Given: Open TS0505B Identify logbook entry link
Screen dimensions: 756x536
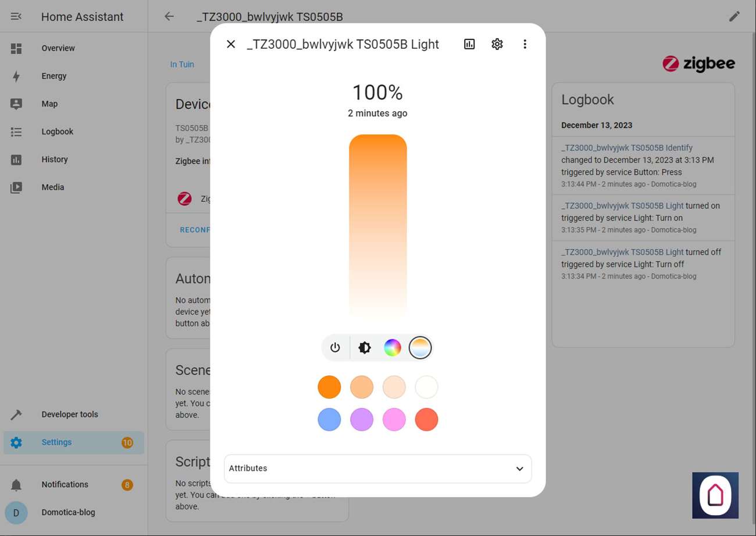Looking at the screenshot, I should (x=627, y=148).
